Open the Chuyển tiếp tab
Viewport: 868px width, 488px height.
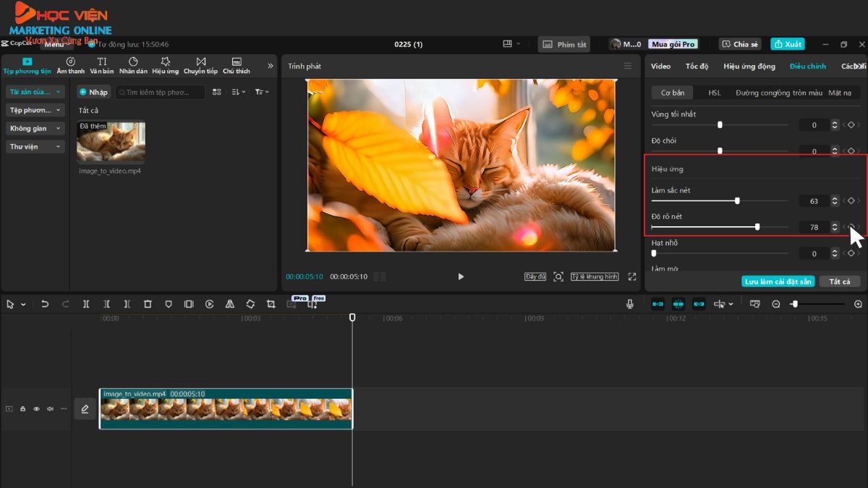point(200,66)
